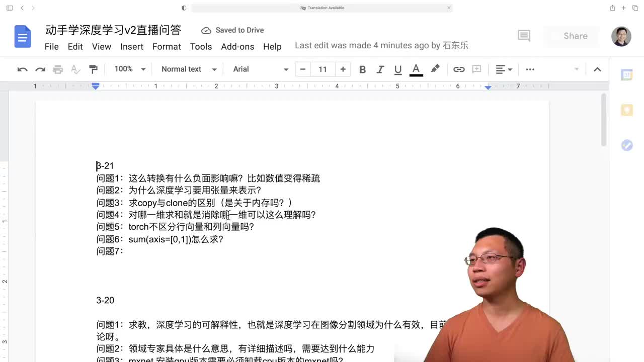This screenshot has width=644, height=362.
Task: Click the browser share icon
Action: tap(612, 8)
